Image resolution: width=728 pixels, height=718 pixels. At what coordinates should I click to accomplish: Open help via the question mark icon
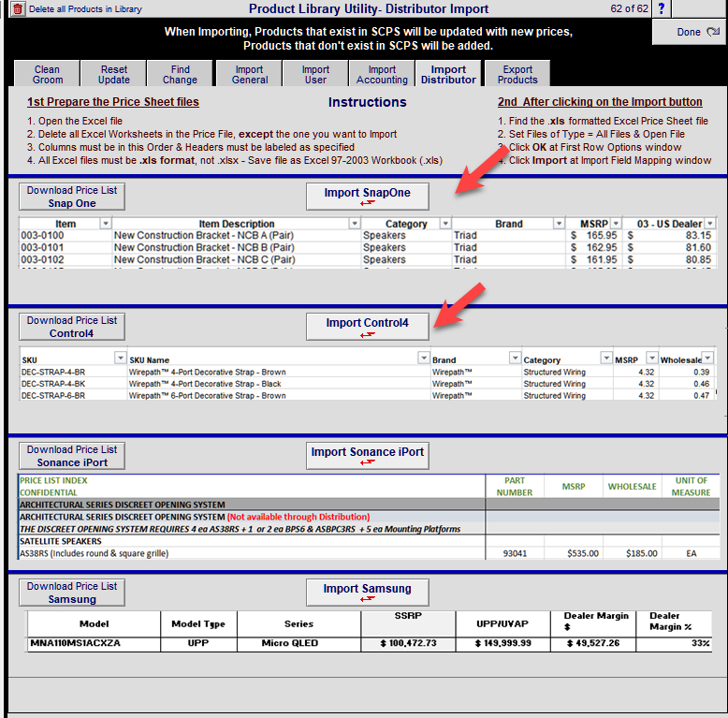pos(662,8)
